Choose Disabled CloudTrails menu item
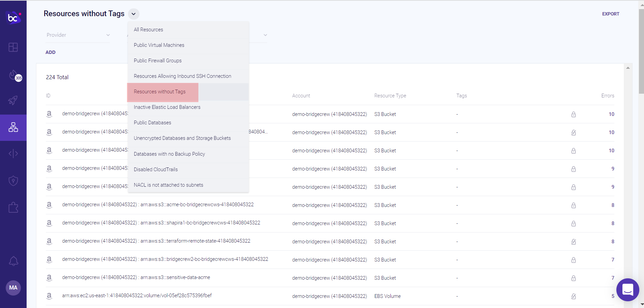The width and height of the screenshot is (644, 308). click(188, 170)
